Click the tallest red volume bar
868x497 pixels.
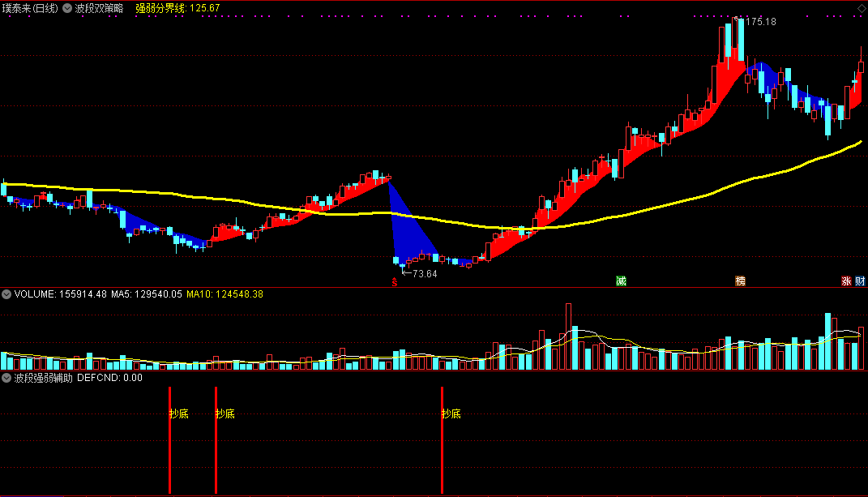click(568, 336)
